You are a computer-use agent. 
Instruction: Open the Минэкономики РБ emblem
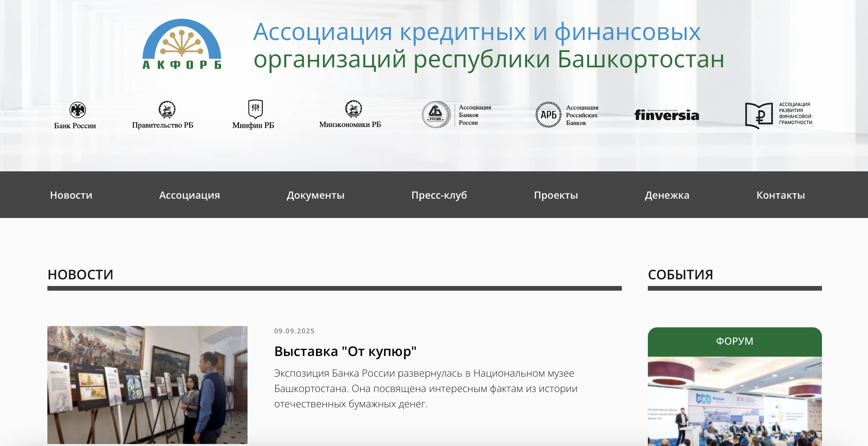click(353, 109)
